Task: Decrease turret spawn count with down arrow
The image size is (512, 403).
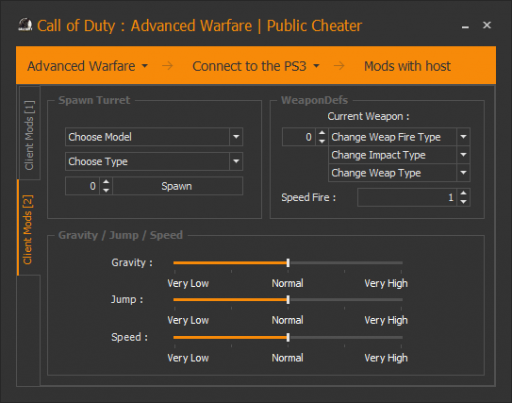Action: point(106,190)
